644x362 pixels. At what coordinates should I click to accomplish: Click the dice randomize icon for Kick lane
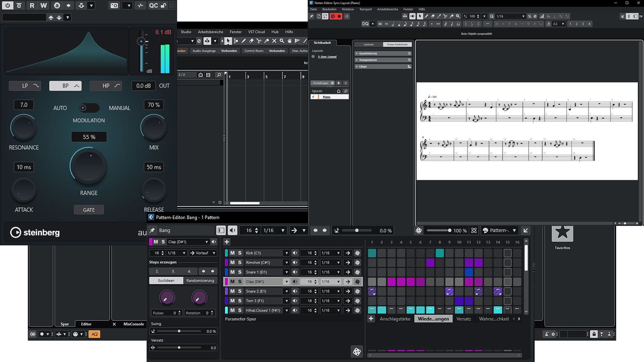click(x=357, y=253)
